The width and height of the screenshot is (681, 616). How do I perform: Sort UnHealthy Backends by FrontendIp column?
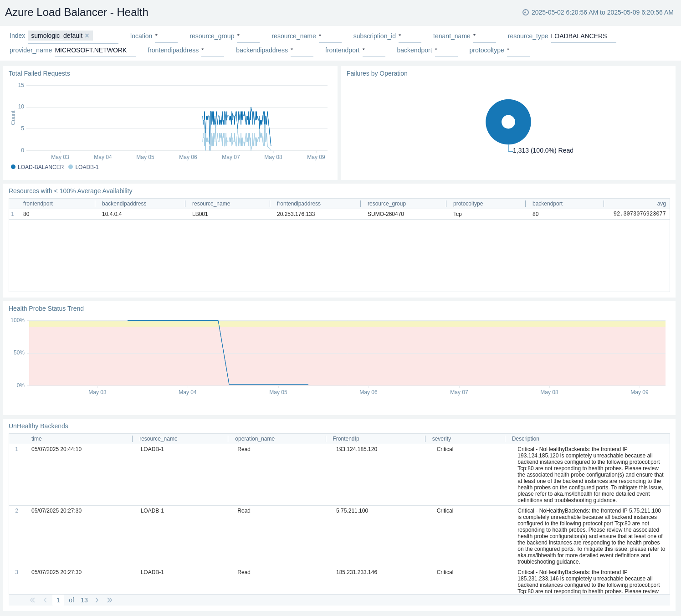tap(346, 439)
